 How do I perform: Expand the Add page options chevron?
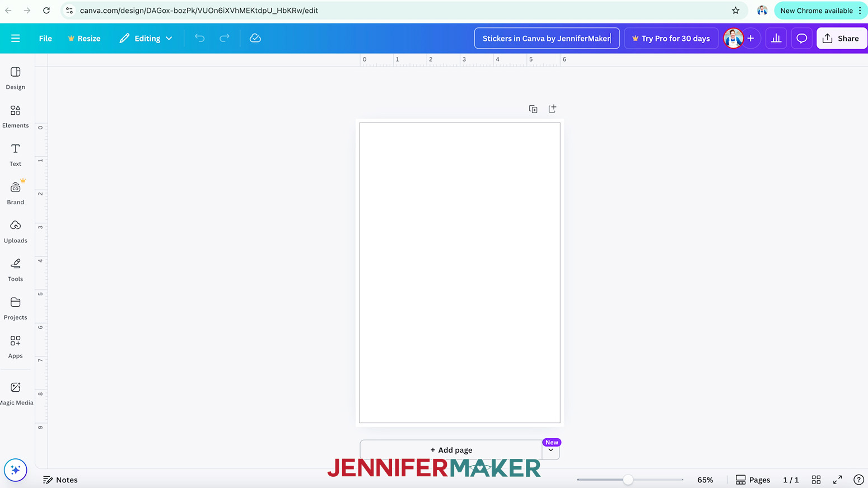point(551,450)
